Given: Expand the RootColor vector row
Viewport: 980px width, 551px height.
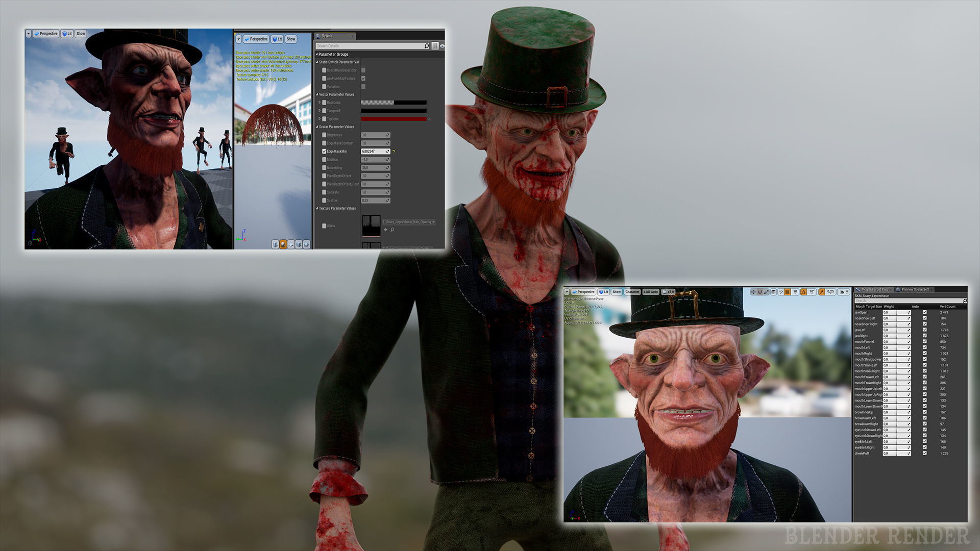Looking at the screenshot, I should click(x=320, y=103).
